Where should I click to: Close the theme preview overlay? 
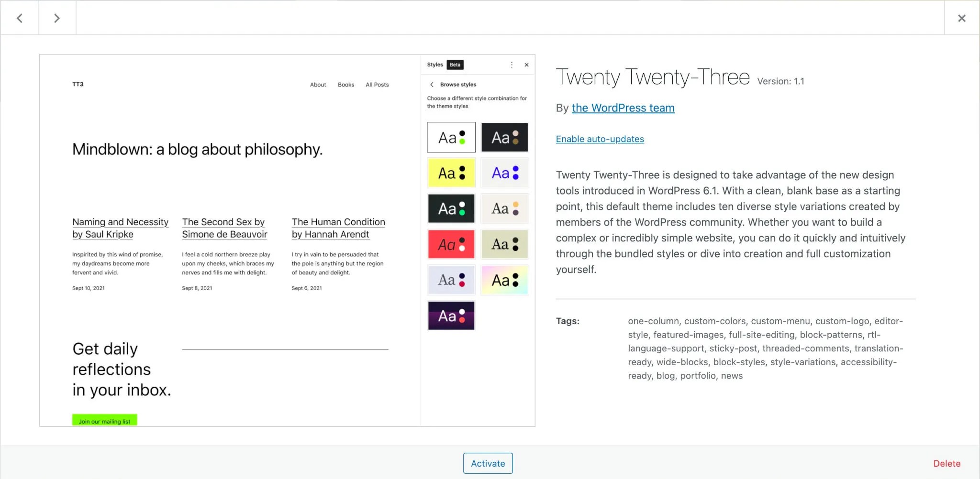pyautogui.click(x=962, y=18)
